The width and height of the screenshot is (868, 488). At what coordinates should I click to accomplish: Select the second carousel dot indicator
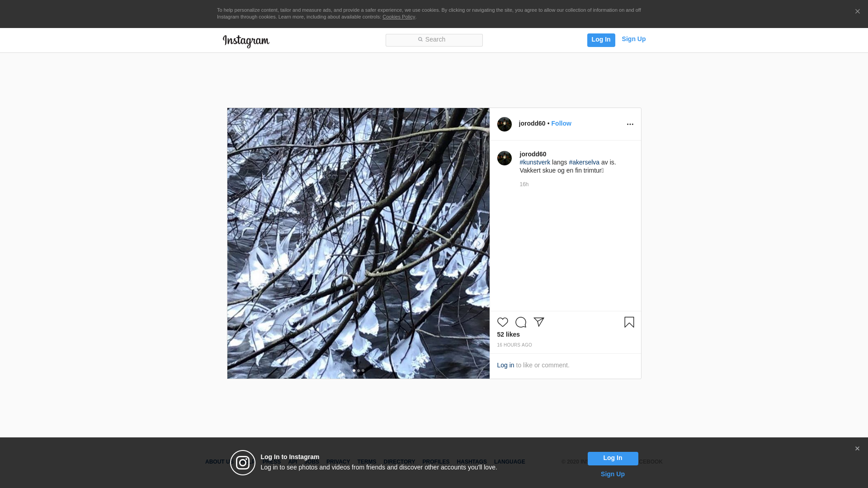click(x=359, y=371)
